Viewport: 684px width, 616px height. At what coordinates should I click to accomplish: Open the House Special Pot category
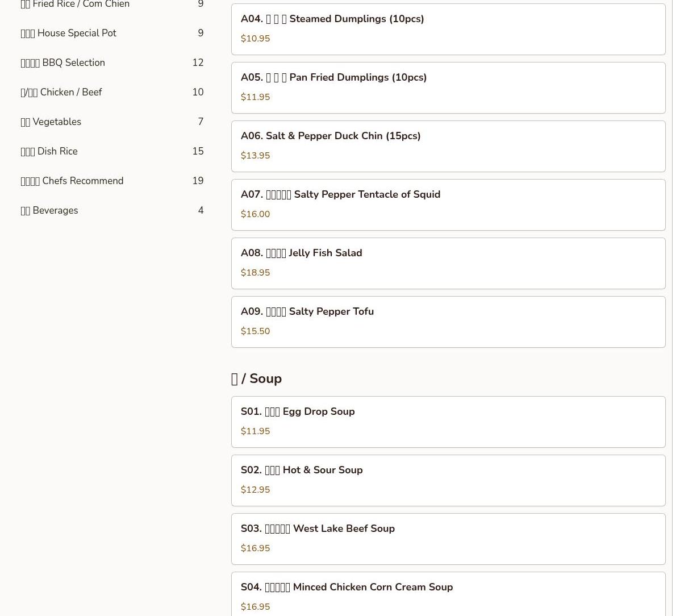click(112, 33)
